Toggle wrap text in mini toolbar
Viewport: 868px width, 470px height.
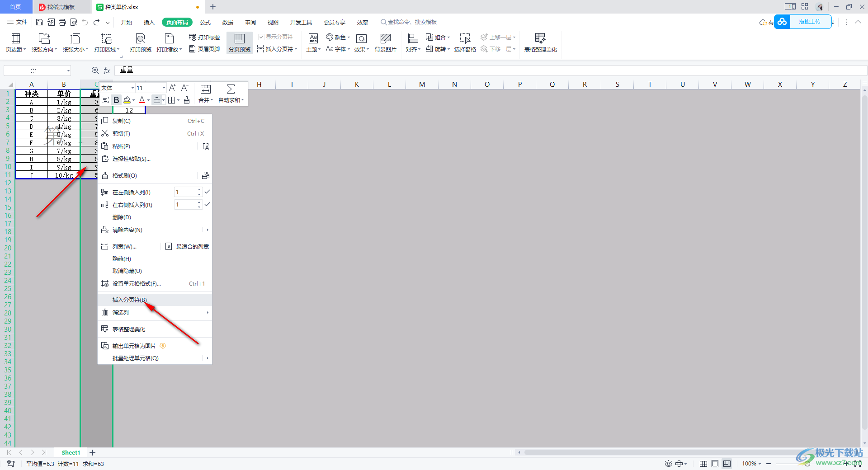(105, 100)
